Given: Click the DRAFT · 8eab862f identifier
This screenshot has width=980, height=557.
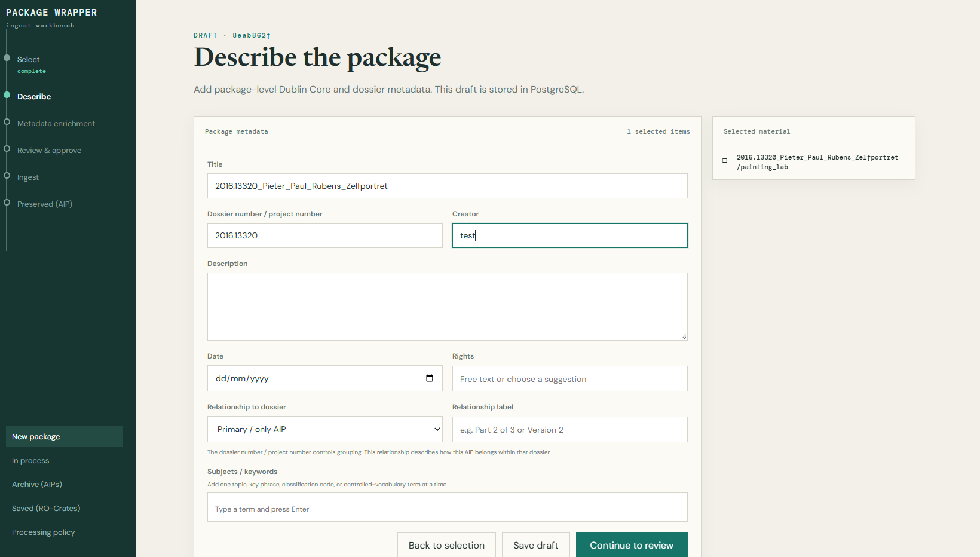Looking at the screenshot, I should [x=232, y=36].
